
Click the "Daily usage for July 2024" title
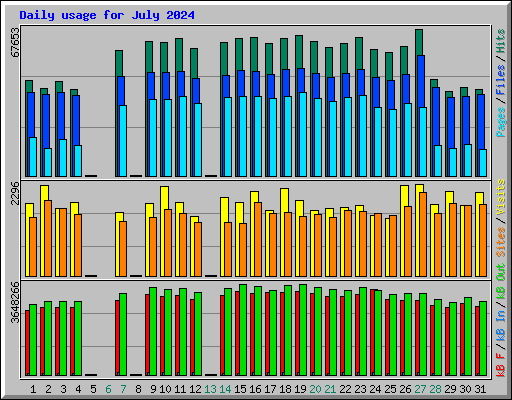(x=107, y=15)
